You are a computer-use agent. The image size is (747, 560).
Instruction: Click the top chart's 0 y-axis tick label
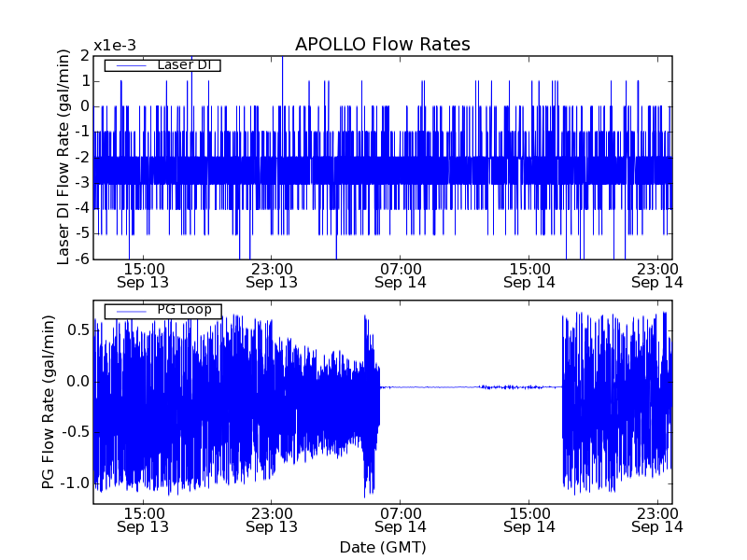click(x=85, y=106)
